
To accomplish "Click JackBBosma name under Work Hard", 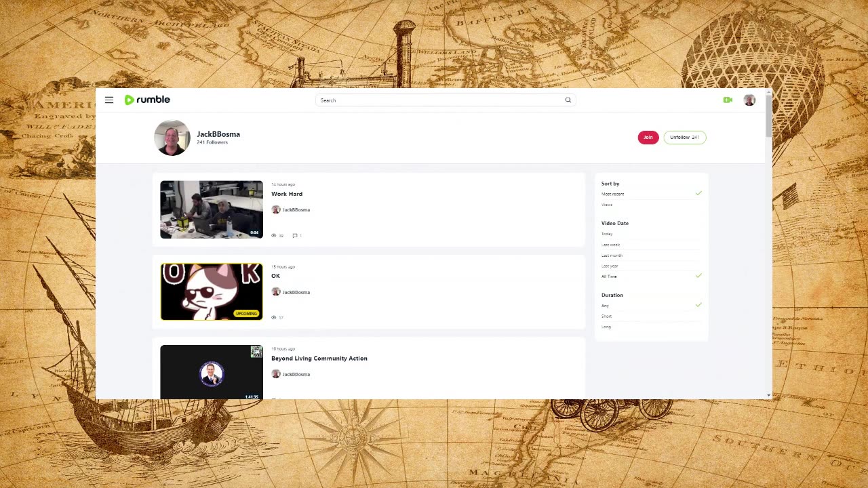I will 296,210.
